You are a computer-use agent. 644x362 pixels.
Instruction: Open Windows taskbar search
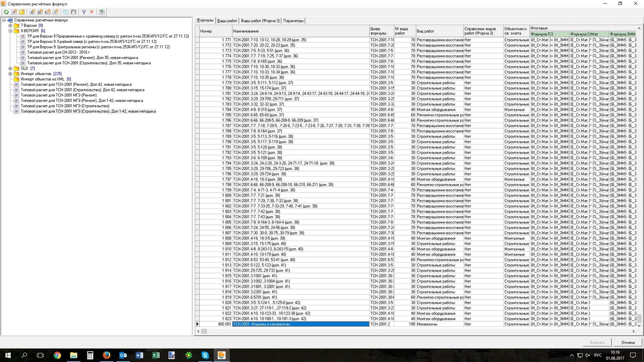point(24,355)
